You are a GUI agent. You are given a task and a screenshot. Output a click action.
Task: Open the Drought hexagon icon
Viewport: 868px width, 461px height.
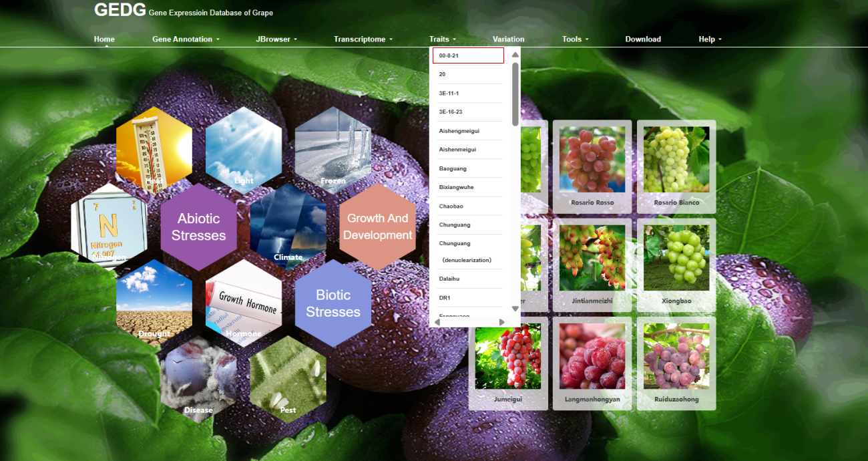pos(154,302)
